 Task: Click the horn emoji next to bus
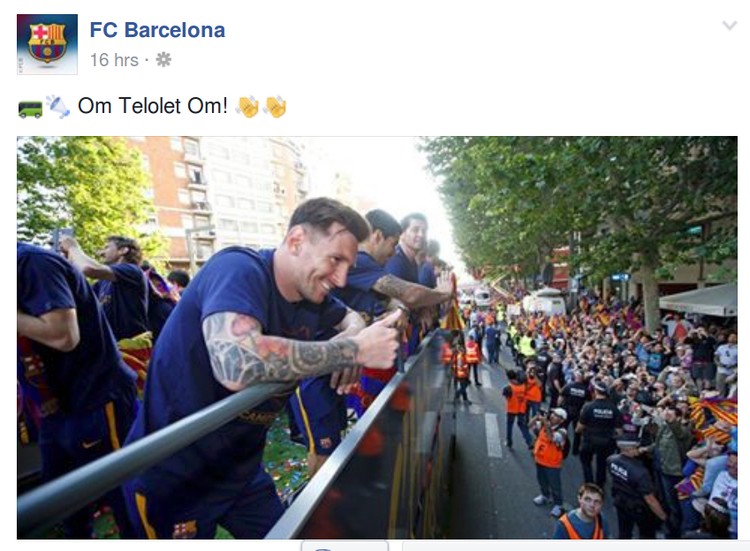click(58, 106)
